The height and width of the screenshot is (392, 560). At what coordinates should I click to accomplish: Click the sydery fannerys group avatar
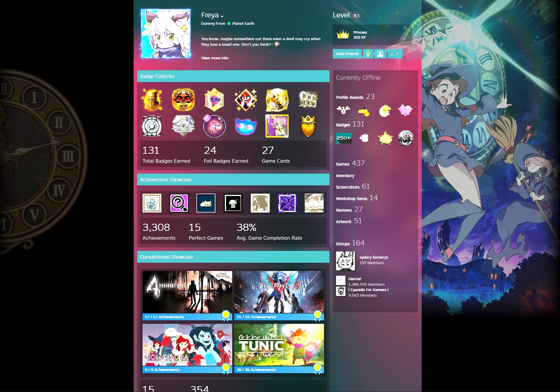(x=346, y=261)
